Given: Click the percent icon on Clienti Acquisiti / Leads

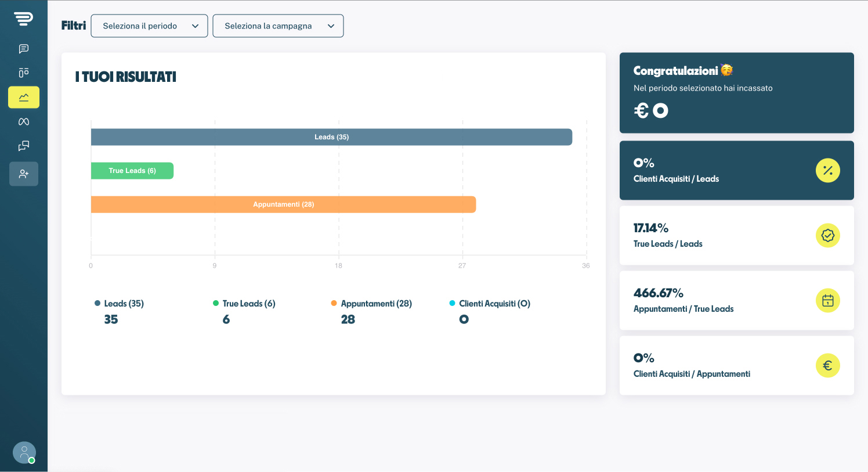Looking at the screenshot, I should (x=828, y=171).
